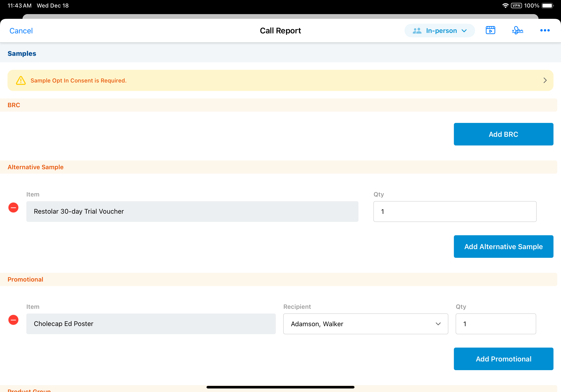The image size is (561, 392).
Task: Open the media presentation icon in header
Action: click(490, 30)
